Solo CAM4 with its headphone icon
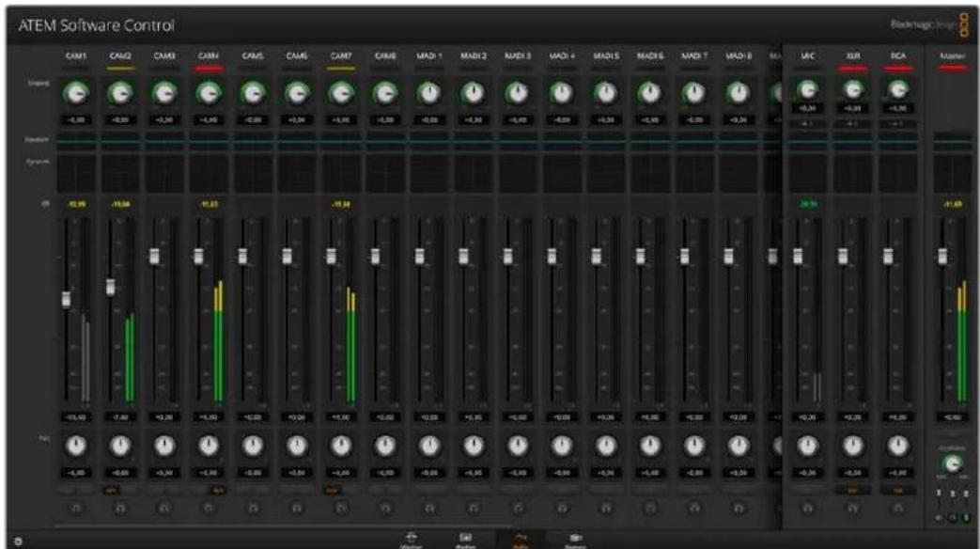Viewport: 980px width, 549px height. tap(209, 509)
